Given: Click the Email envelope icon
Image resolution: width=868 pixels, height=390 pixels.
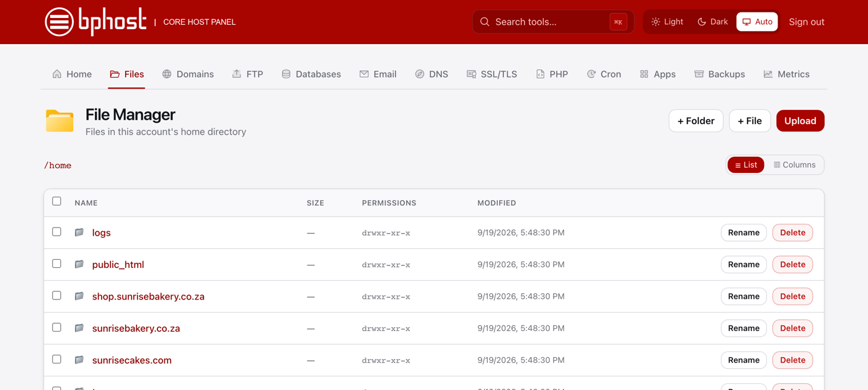Looking at the screenshot, I should pos(364,74).
